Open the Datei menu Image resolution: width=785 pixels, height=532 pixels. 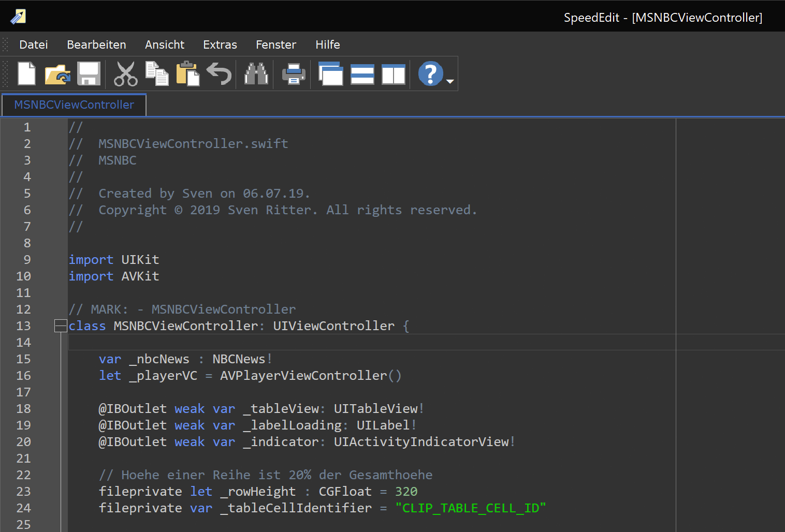pos(34,45)
